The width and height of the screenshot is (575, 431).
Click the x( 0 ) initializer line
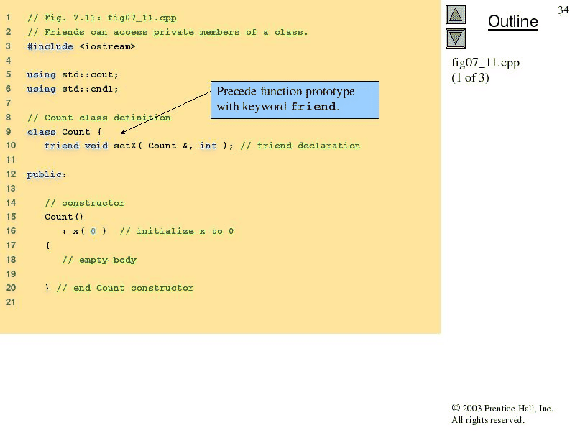148,231
